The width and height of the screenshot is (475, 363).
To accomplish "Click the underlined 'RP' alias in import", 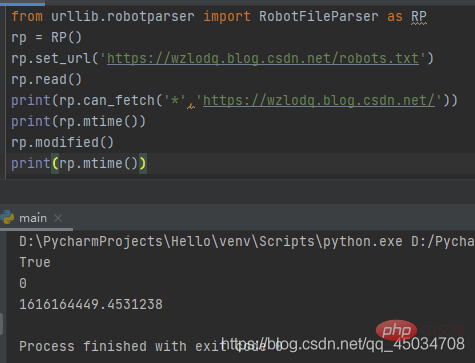I will [419, 16].
